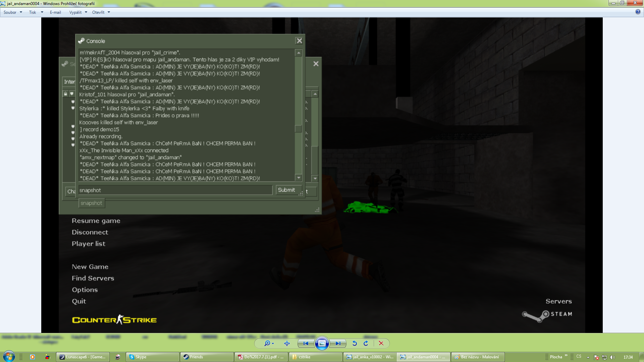Focus the console command input field
The width and height of the screenshot is (644, 362).
point(175,190)
